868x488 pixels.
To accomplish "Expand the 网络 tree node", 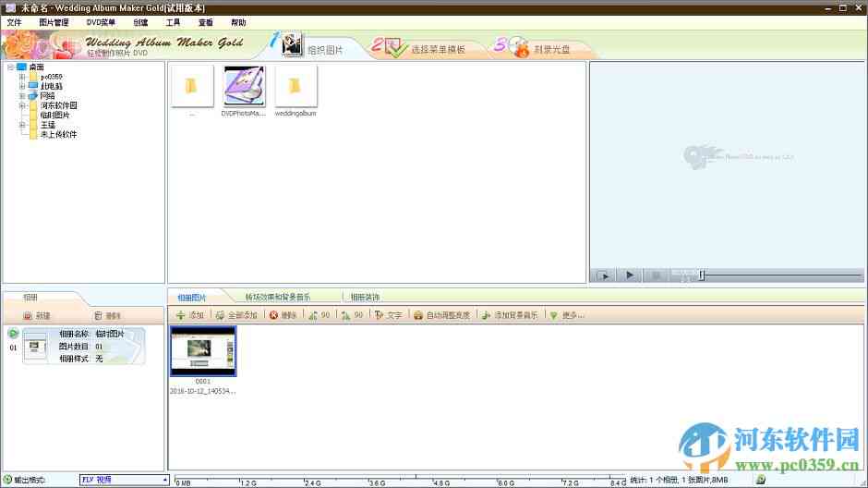I will click(x=22, y=96).
